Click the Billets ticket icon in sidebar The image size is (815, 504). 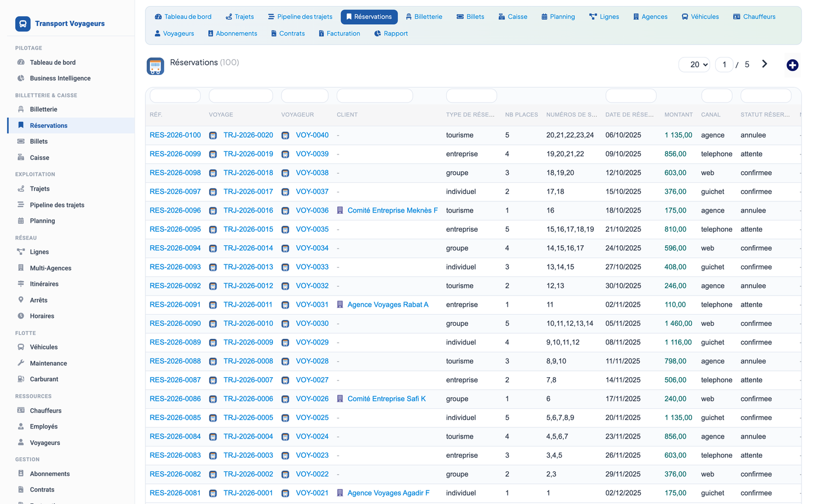21,142
